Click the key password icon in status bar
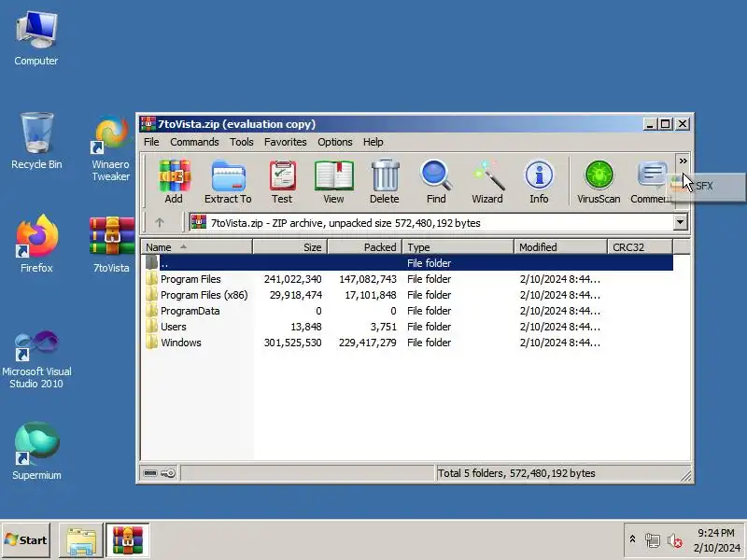 point(168,473)
